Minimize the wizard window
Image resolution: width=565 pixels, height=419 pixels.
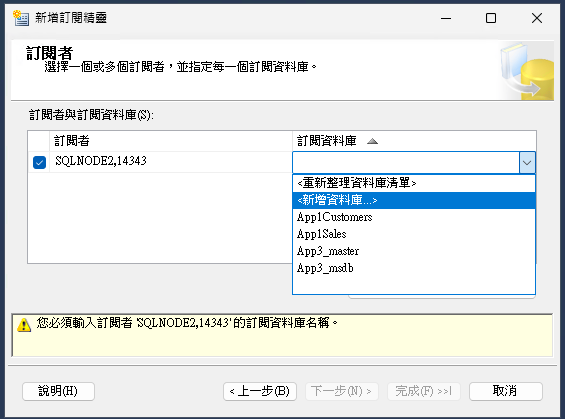click(x=446, y=18)
